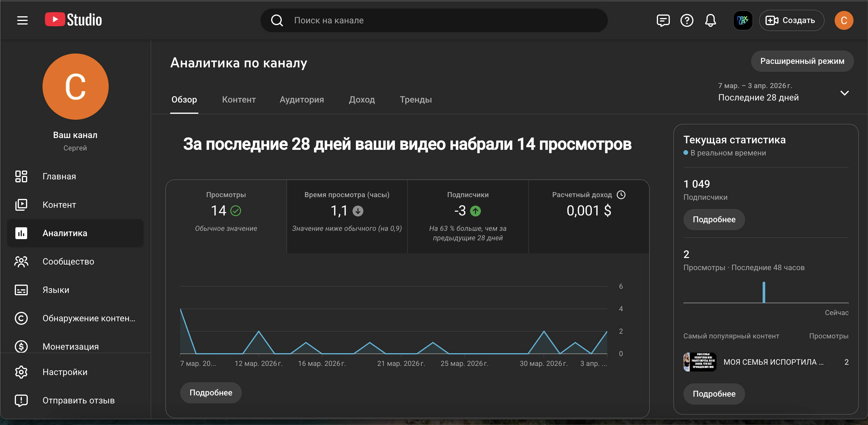
Task: Open the Last 28 days period selector
Action: click(758, 98)
